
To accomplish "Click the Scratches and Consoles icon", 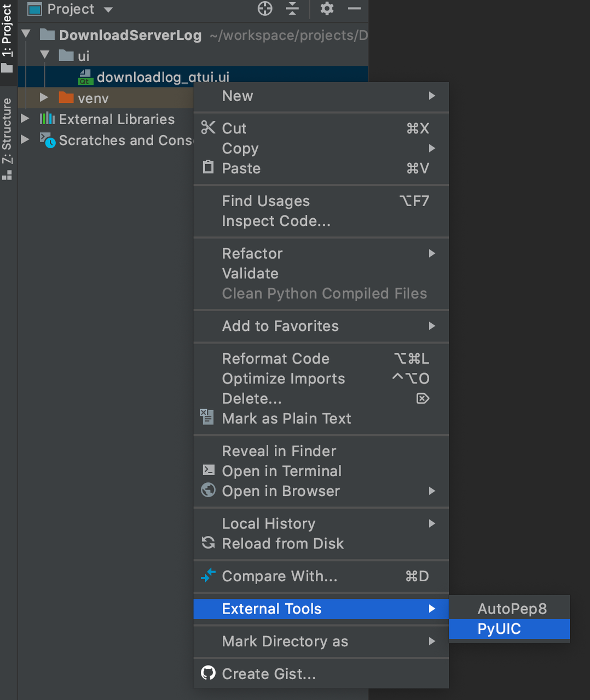I will pos(48,140).
